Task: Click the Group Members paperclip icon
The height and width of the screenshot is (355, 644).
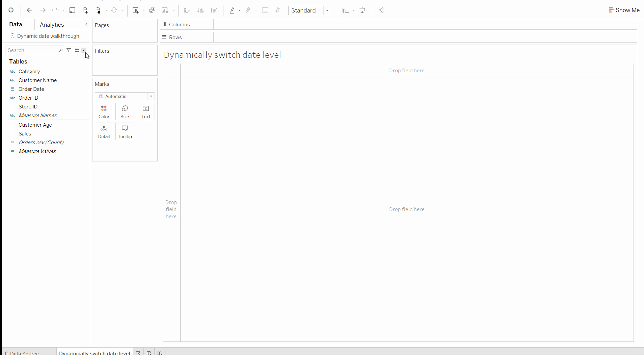Action: coord(248,10)
